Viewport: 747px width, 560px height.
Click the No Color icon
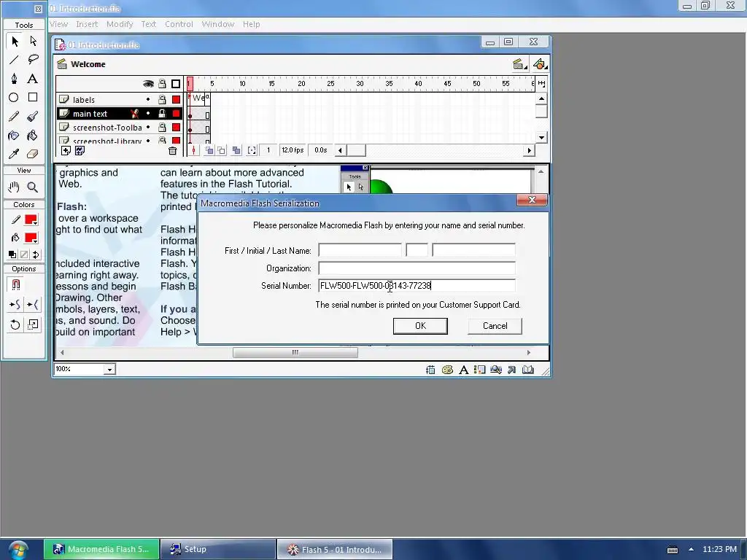coord(24,254)
